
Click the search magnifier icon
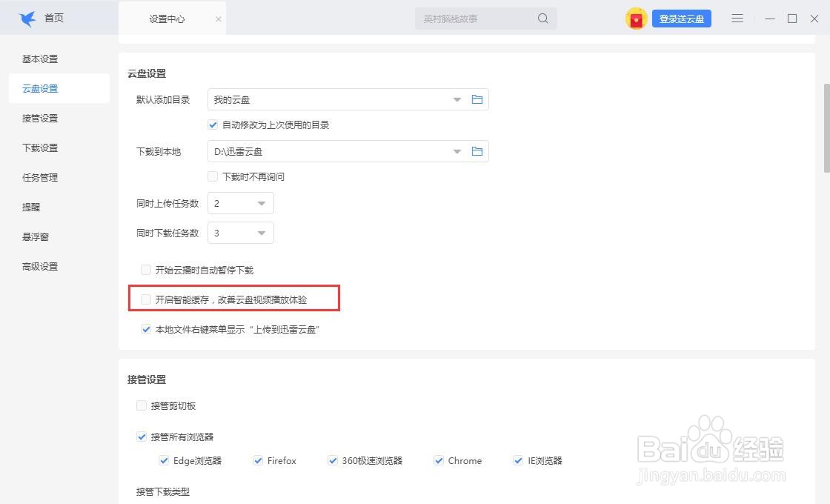pyautogui.click(x=542, y=19)
